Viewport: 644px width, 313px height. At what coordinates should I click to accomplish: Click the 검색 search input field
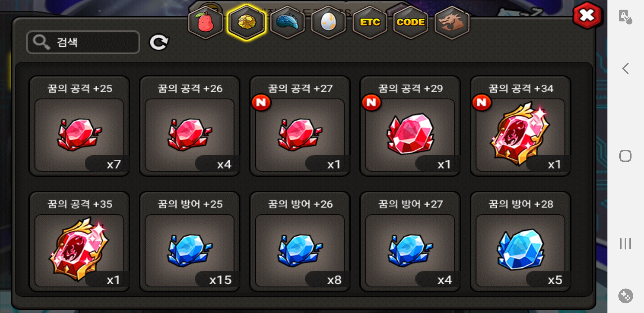83,42
